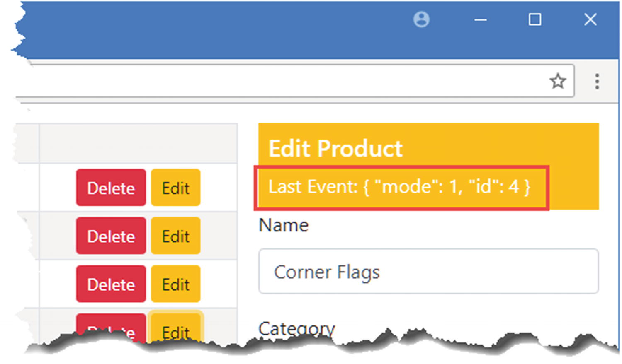
Task: Click the Category field label
Action: click(x=296, y=329)
